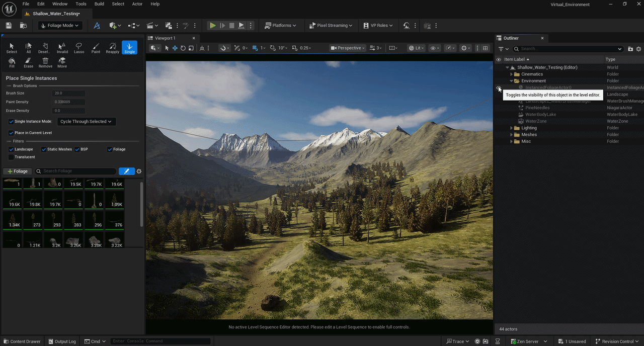Collapse the Environment folder in Outliner

511,81
